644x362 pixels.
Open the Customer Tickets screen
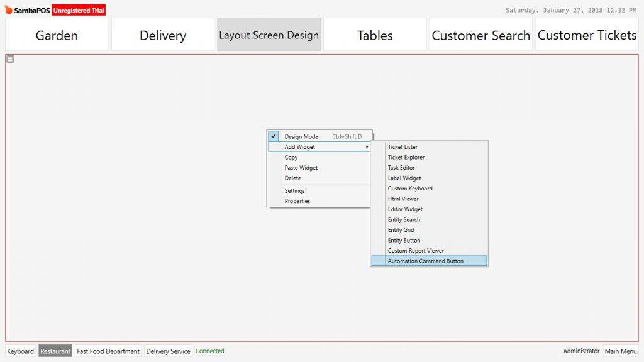tap(587, 35)
